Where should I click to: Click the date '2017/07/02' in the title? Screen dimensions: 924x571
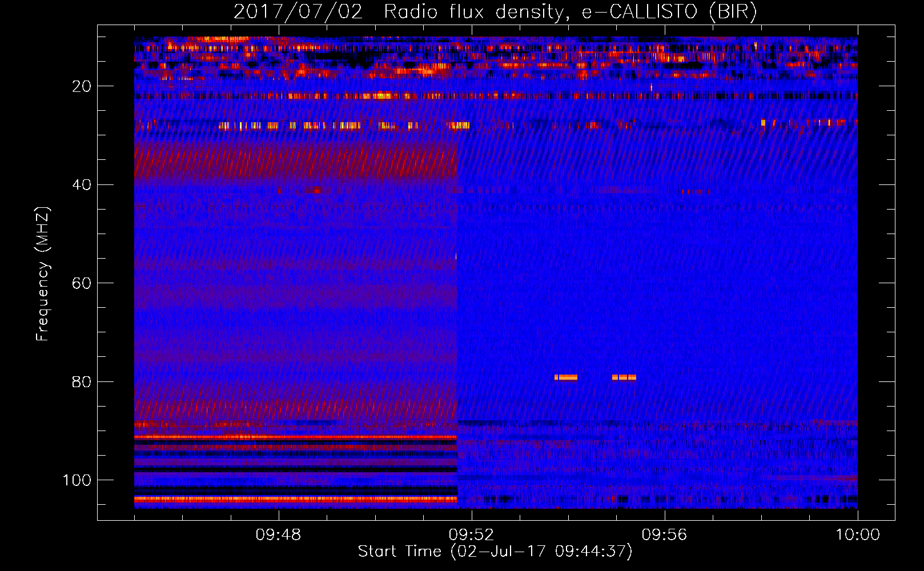[x=298, y=12]
